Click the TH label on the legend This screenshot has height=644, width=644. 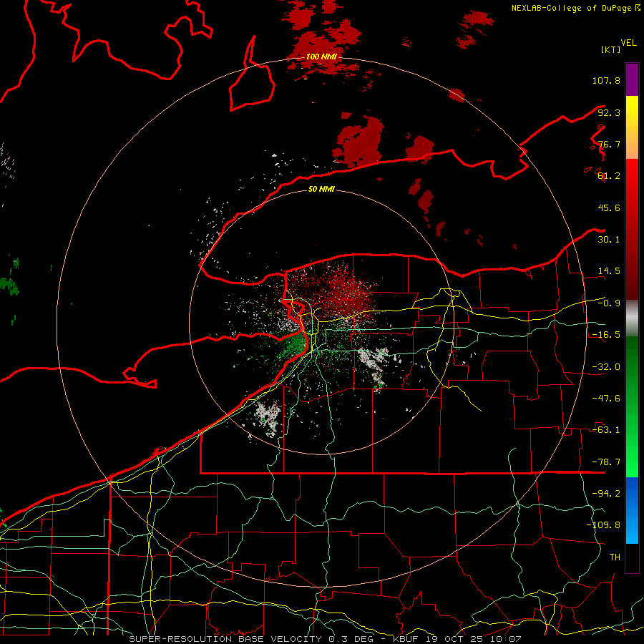click(615, 557)
